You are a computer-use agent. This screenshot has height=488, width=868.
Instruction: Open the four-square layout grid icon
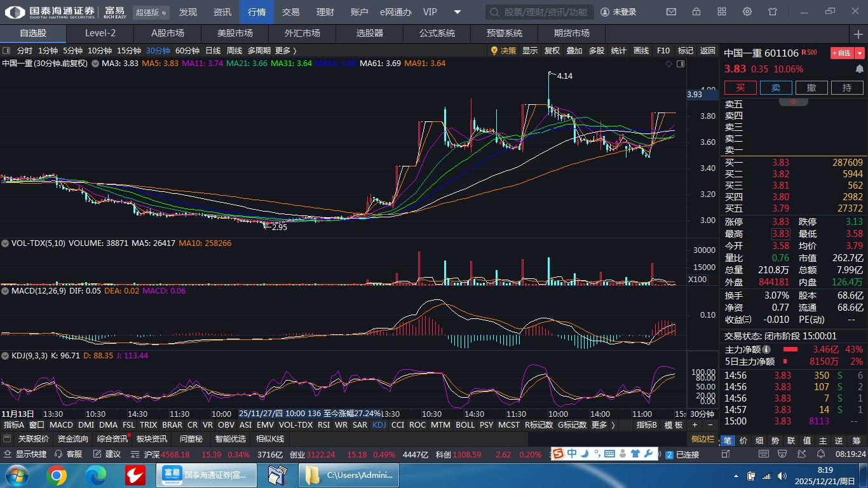point(722,12)
